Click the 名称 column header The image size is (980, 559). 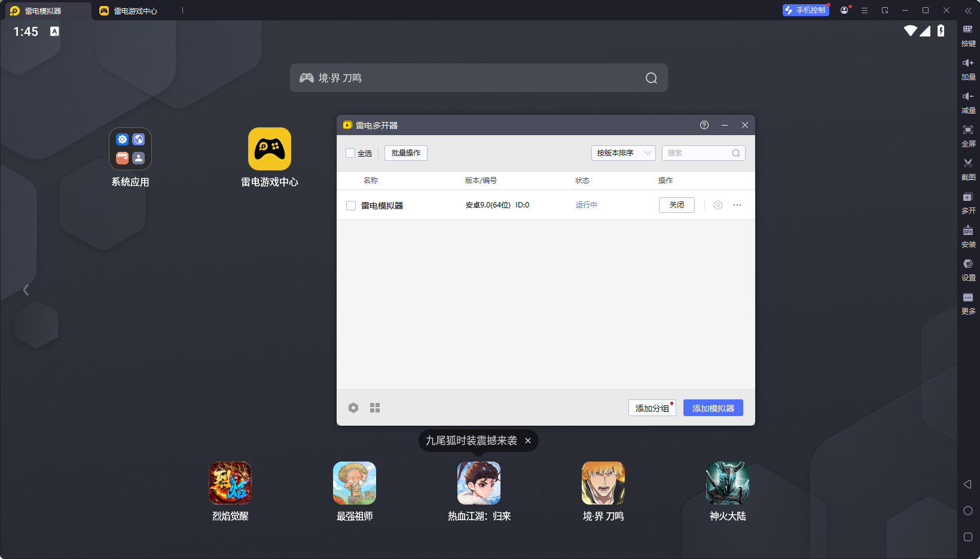(x=371, y=181)
